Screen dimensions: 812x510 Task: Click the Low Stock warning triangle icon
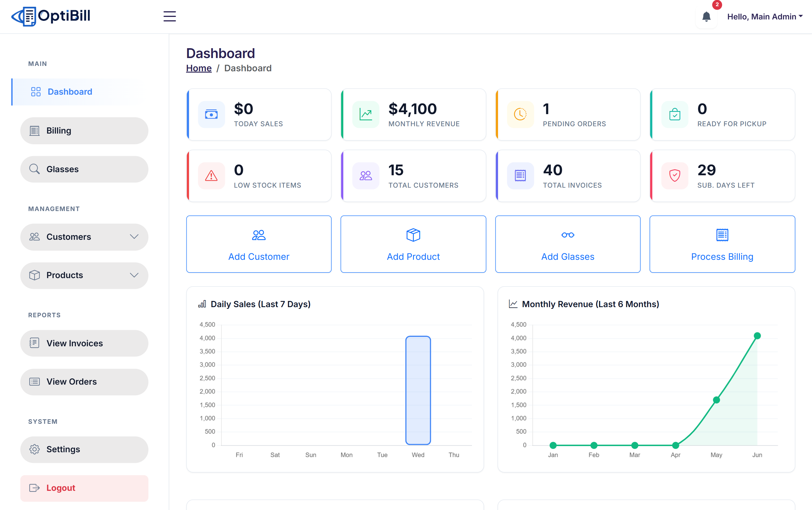coord(211,176)
